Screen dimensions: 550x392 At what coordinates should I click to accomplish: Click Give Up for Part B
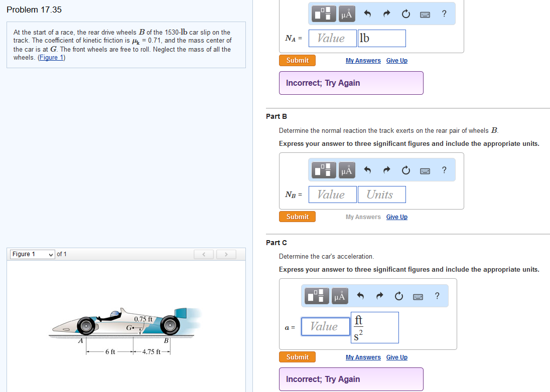396,217
